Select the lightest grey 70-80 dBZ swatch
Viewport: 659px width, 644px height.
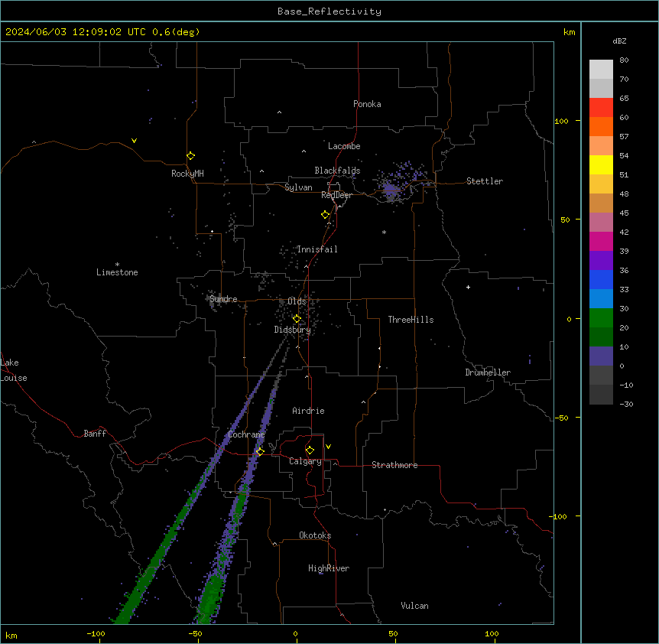pyautogui.click(x=601, y=70)
